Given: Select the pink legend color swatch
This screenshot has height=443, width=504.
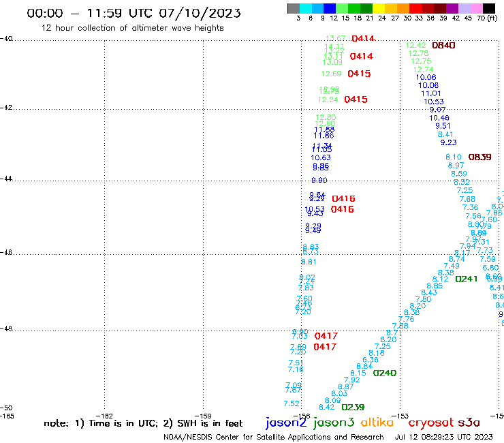Looking at the screenshot, I should (x=476, y=8).
